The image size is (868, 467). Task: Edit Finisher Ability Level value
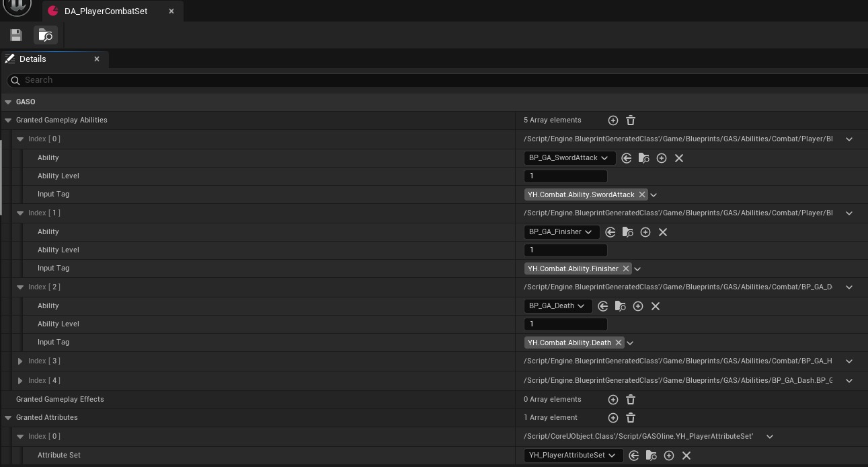pos(565,250)
